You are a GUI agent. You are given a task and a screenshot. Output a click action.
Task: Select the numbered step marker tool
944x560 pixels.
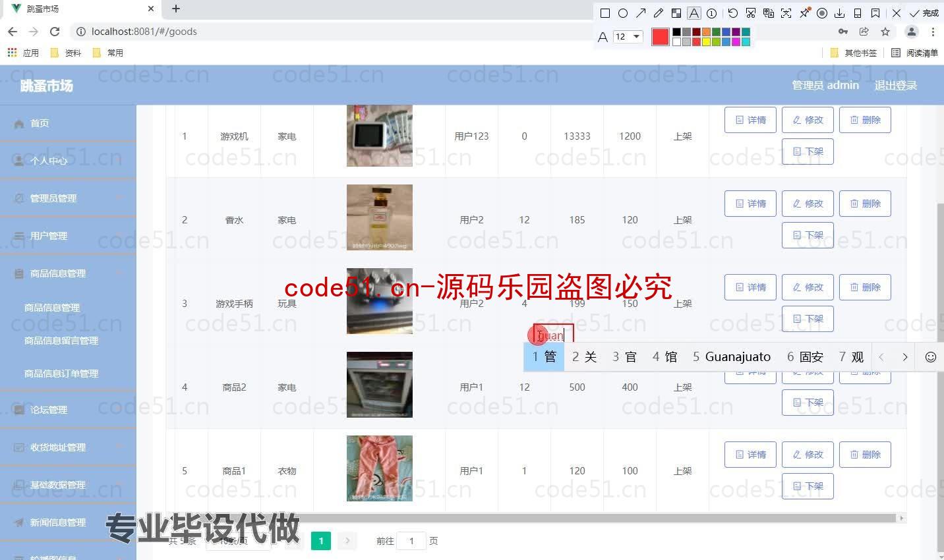(712, 13)
